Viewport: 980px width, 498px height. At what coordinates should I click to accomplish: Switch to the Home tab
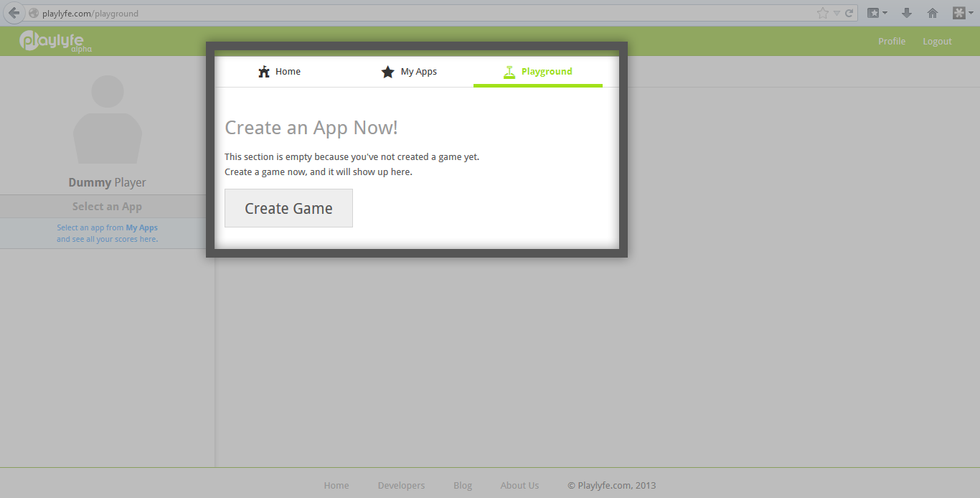click(x=280, y=72)
